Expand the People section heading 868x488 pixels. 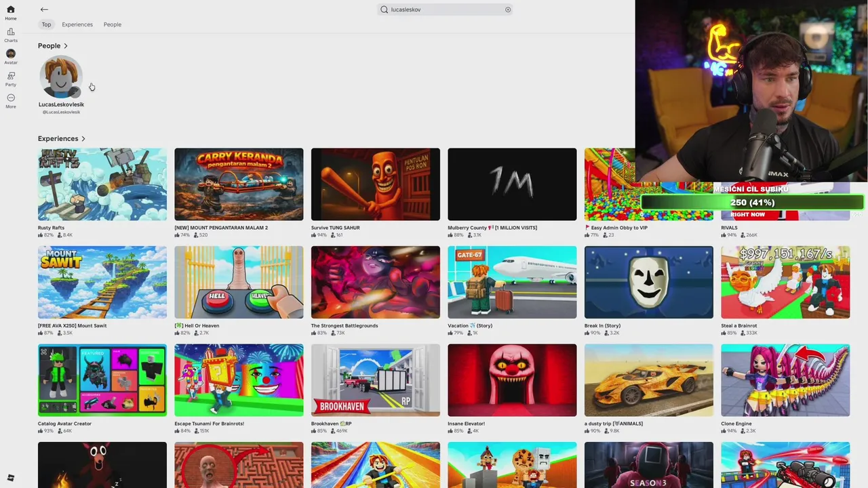[x=53, y=45]
